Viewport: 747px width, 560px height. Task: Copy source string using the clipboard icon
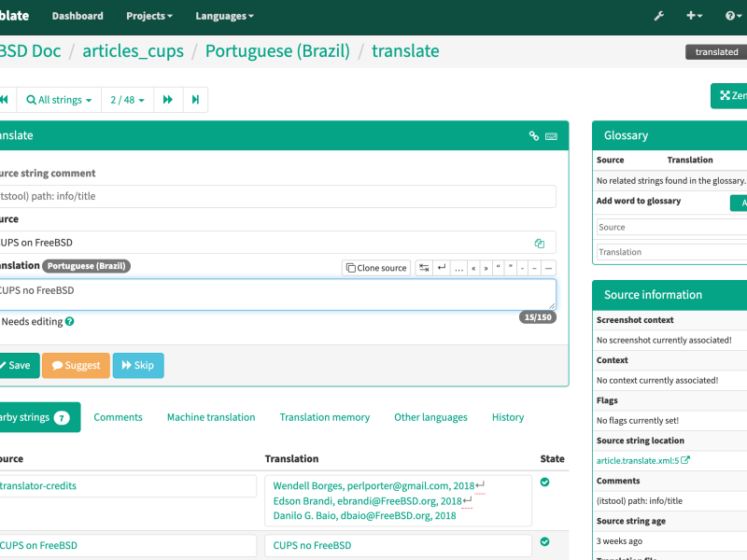(x=540, y=244)
